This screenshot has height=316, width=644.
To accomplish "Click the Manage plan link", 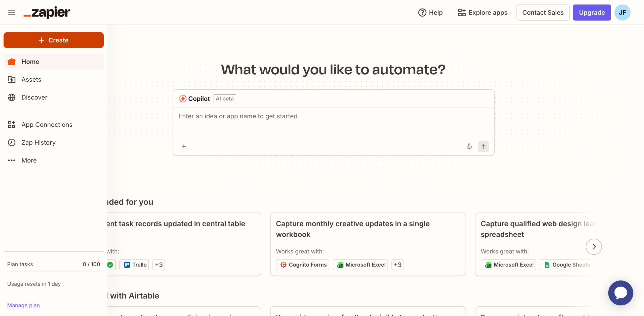I will click(23, 305).
